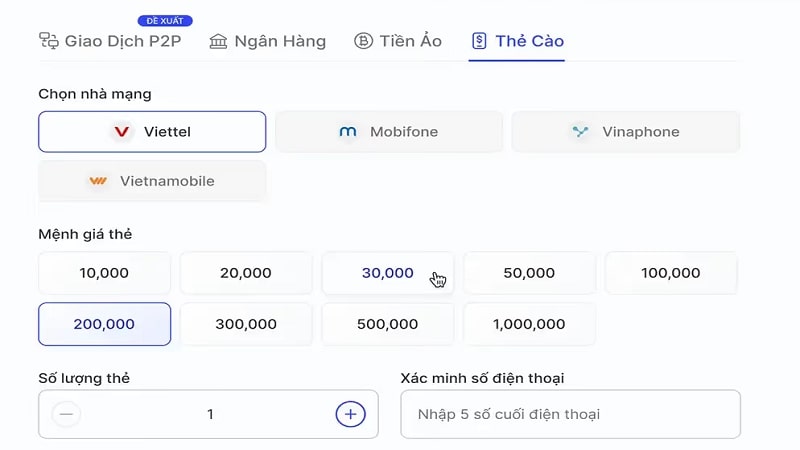Click the Bitcoin coin icon
The height and width of the screenshot is (450, 800).
(x=363, y=41)
